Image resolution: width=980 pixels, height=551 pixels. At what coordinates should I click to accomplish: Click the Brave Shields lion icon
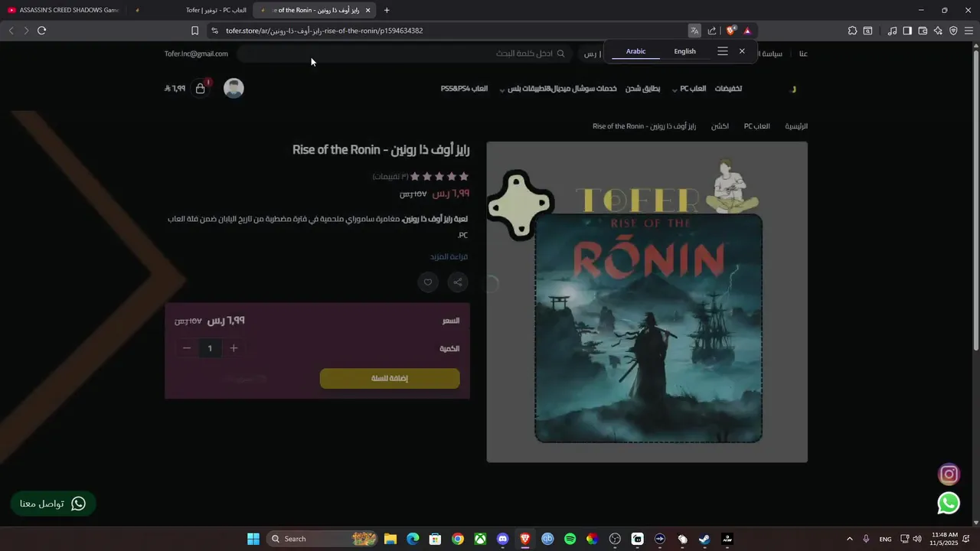pyautogui.click(x=731, y=31)
